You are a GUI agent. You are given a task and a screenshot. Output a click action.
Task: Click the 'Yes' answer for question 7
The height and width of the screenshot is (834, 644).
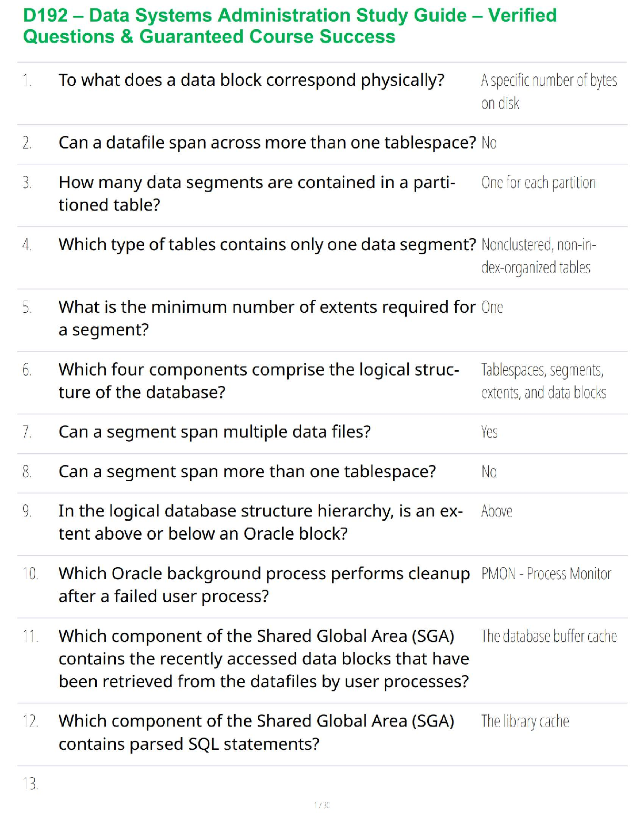point(489,432)
